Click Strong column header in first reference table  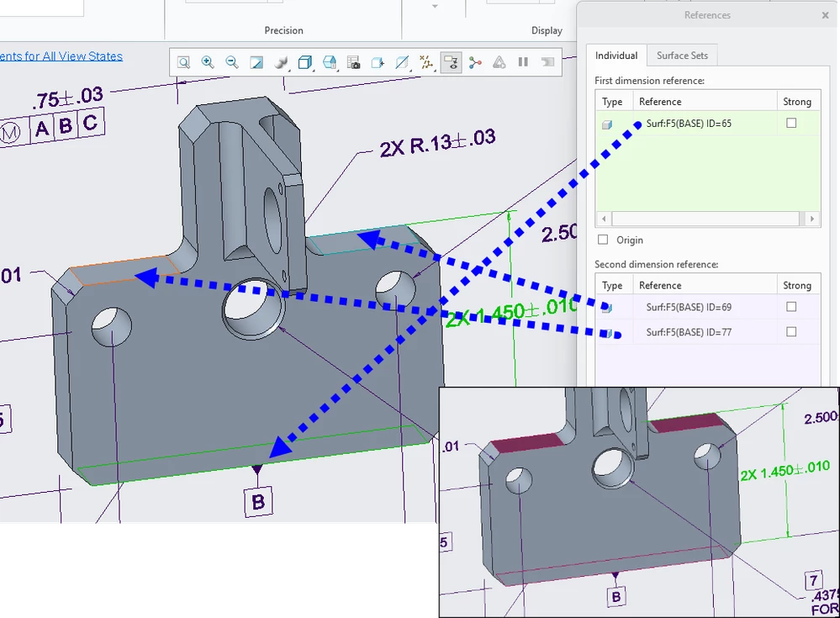coord(798,102)
